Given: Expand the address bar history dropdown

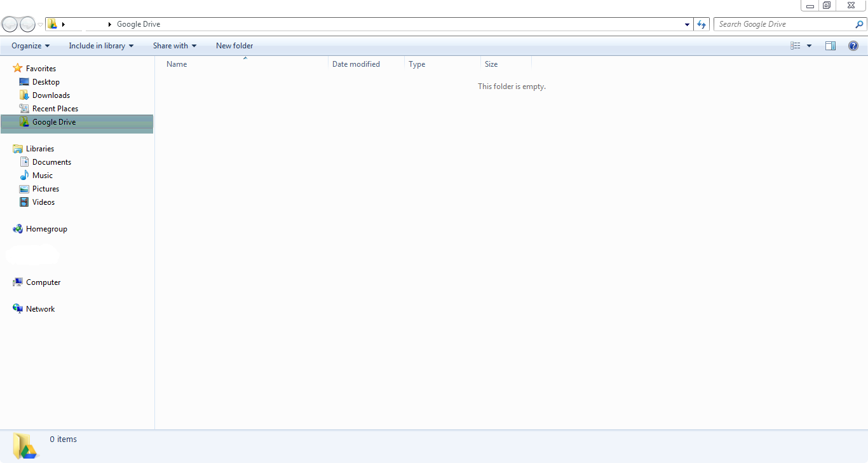Looking at the screenshot, I should pyautogui.click(x=687, y=25).
